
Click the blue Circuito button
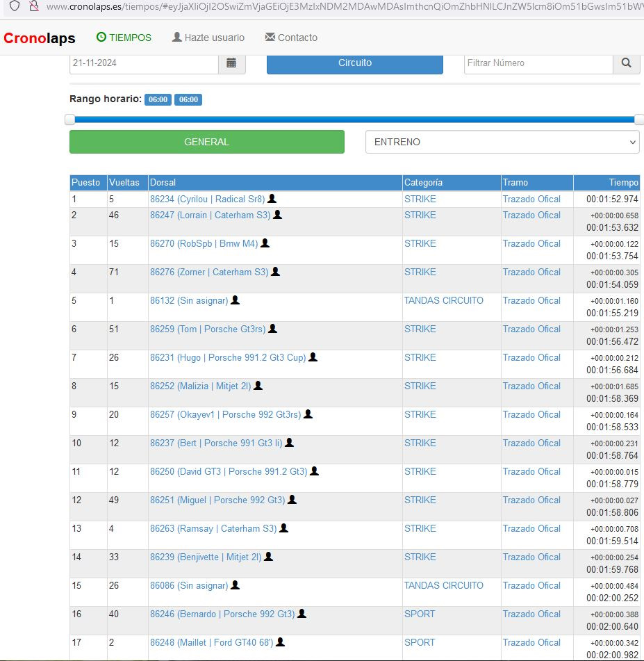pos(355,63)
